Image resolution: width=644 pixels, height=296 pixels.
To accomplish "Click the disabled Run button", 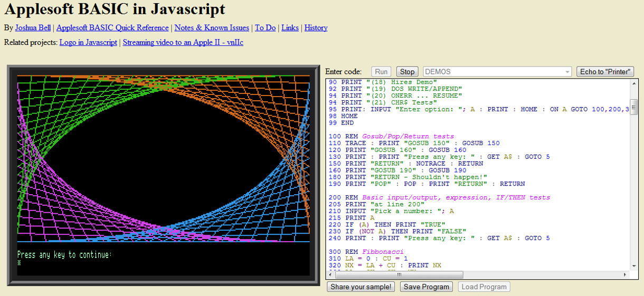I will 381,72.
